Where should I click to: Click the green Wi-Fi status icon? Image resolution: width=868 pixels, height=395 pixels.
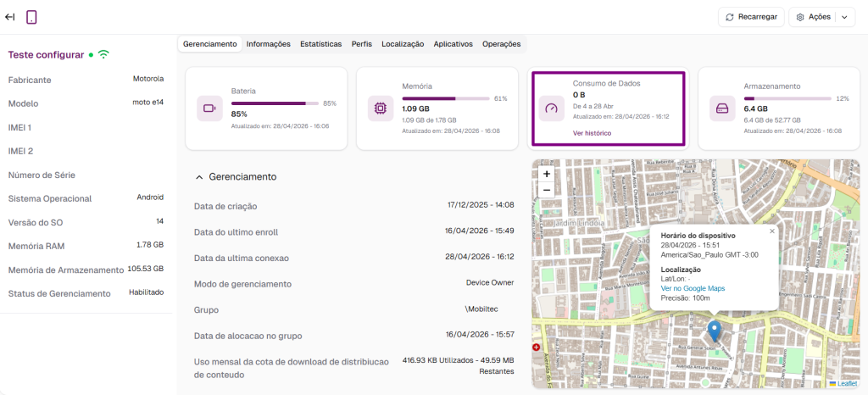103,54
